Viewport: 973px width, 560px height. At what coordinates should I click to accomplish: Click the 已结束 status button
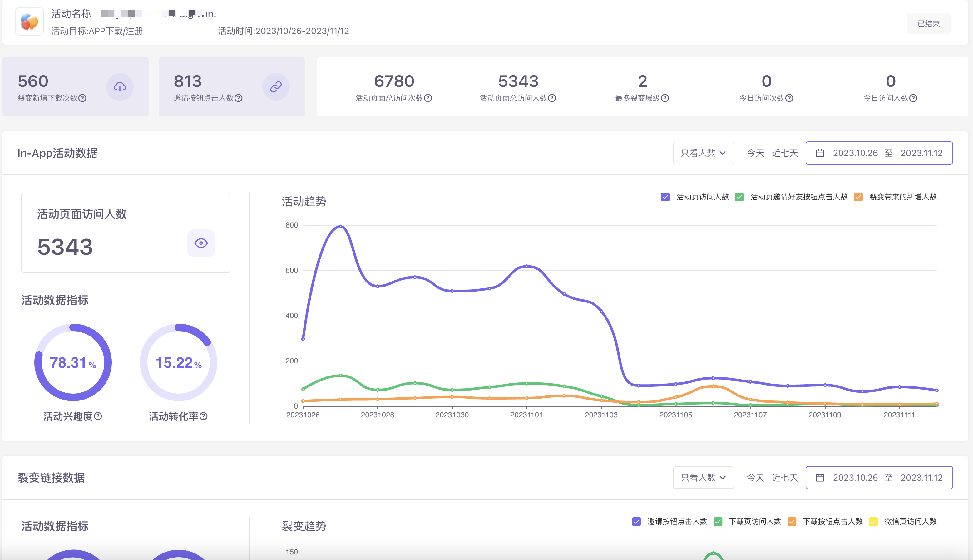tap(928, 23)
